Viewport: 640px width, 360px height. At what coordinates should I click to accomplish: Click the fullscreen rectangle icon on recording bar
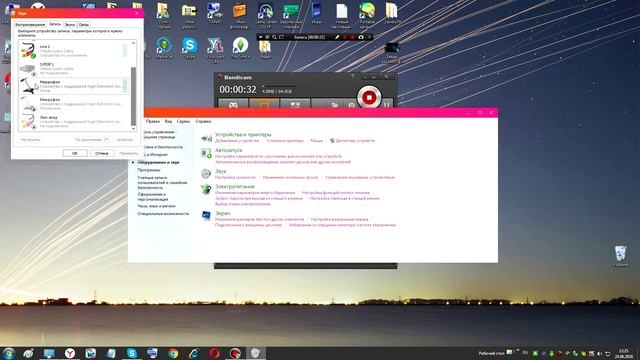pos(281,37)
